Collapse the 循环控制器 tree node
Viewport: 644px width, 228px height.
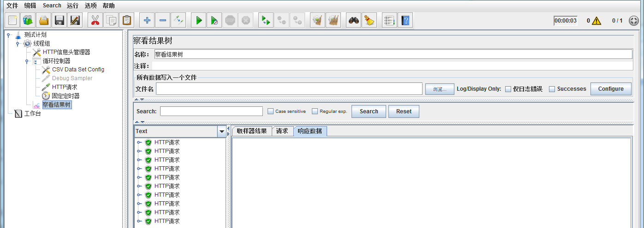27,61
